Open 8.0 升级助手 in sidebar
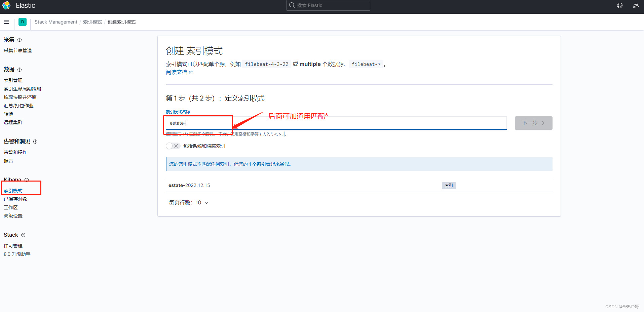Viewport: 644px width, 312px height. point(17,254)
